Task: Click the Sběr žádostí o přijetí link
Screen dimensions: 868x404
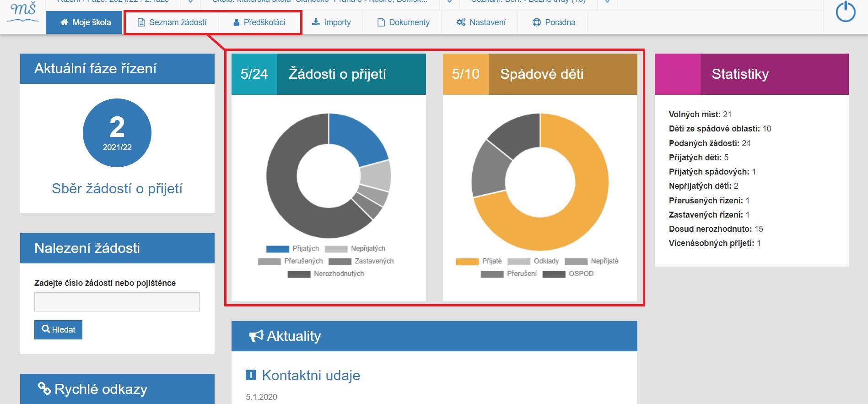Action: (x=117, y=189)
